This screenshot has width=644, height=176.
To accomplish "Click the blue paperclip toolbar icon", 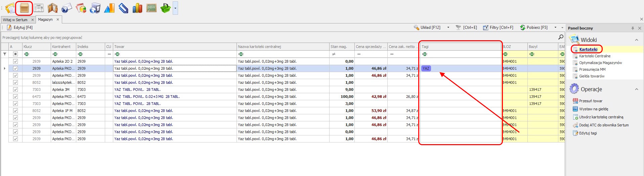I will click(x=123, y=8).
